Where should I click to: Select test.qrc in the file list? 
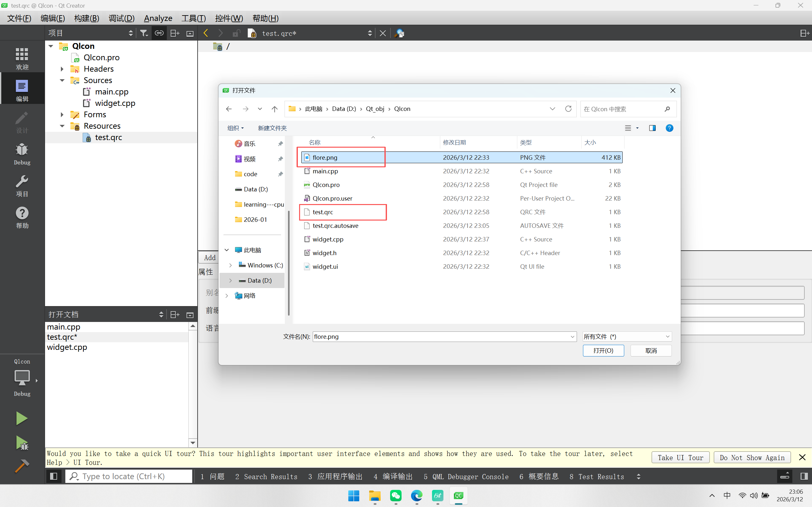(x=323, y=212)
